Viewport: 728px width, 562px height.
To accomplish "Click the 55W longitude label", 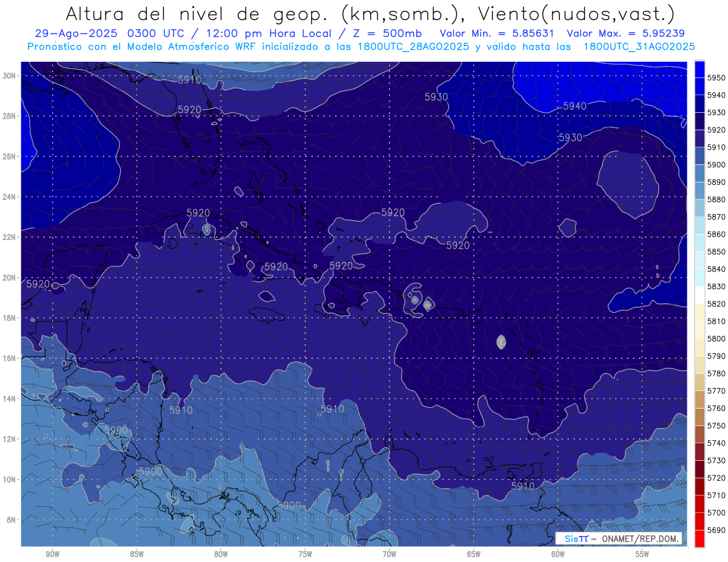I will point(642,554).
